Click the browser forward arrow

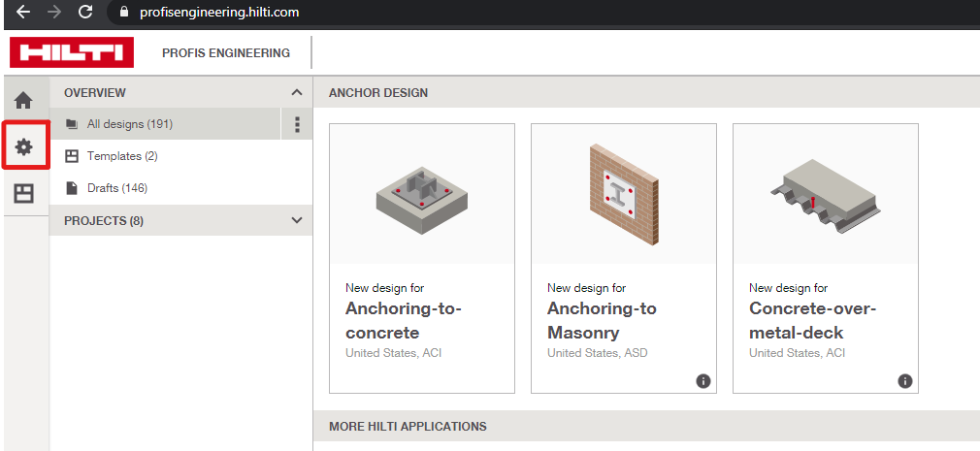tap(54, 13)
